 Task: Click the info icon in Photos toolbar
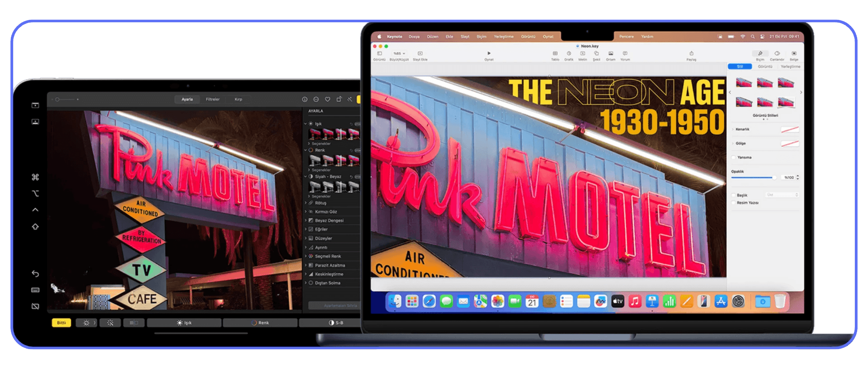[305, 99]
